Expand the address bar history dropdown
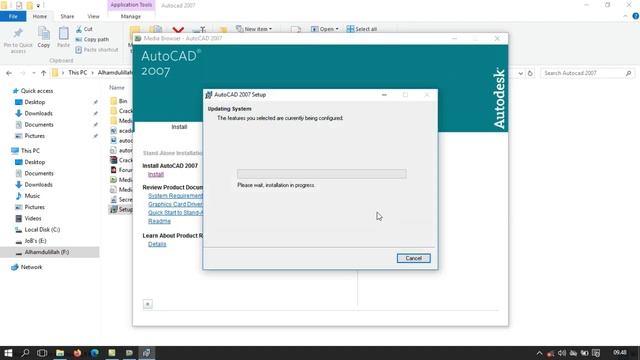The width and height of the screenshot is (640, 360). pyautogui.click(x=520, y=73)
